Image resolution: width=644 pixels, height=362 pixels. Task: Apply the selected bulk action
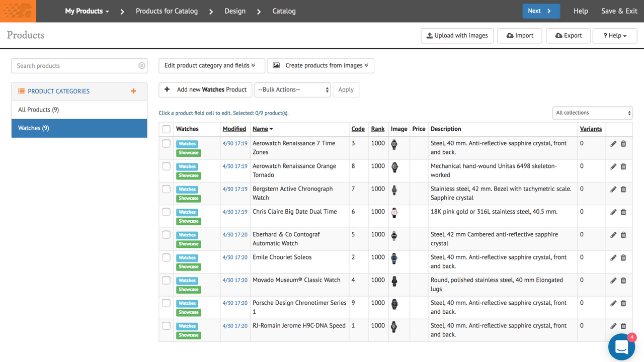(346, 89)
